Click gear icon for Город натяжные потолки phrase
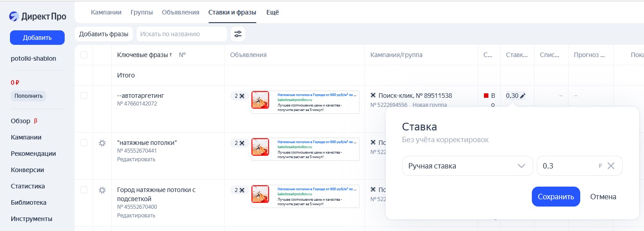Screen dimensions: 644x231 tap(102, 190)
